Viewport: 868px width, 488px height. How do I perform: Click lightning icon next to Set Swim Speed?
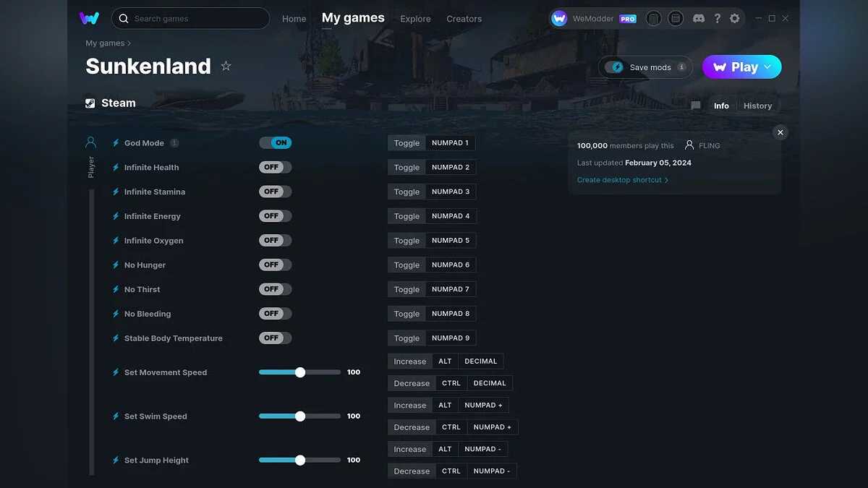[116, 416]
